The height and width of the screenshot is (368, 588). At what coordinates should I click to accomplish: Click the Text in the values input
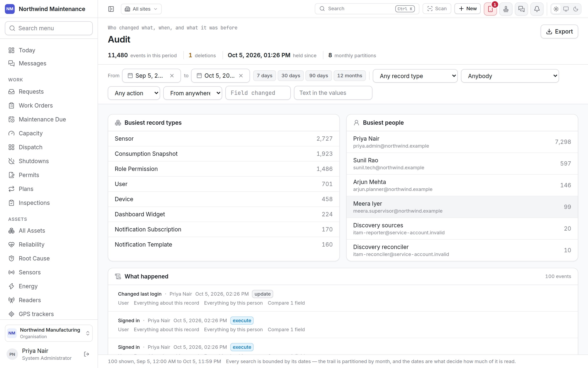[x=333, y=93]
